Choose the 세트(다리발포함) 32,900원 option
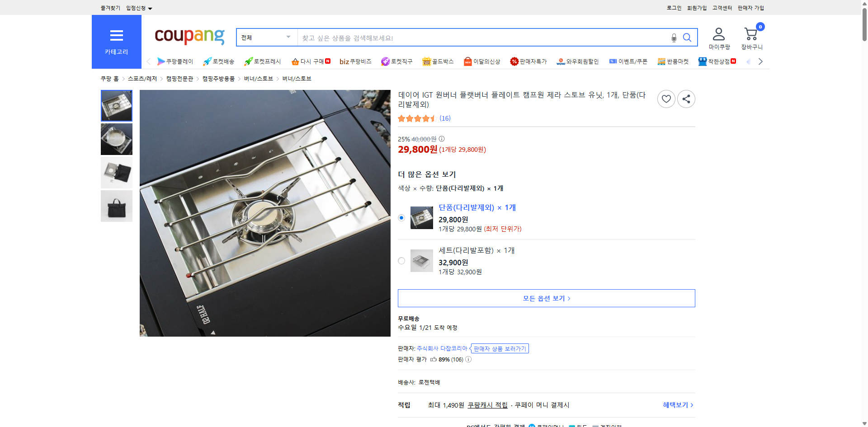Viewport: 868px width, 427px height. [401, 261]
